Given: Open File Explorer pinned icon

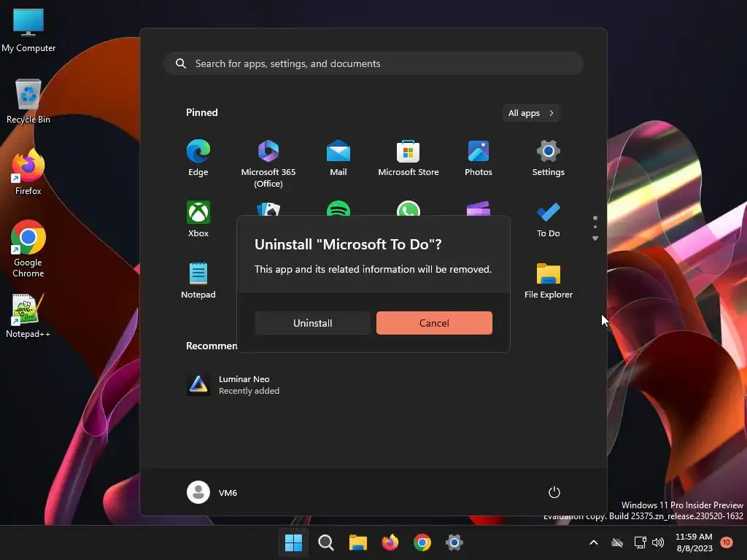Looking at the screenshot, I should (549, 281).
